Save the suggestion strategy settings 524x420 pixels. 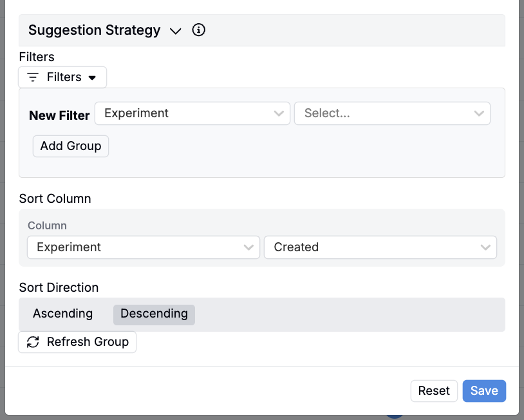pos(484,391)
